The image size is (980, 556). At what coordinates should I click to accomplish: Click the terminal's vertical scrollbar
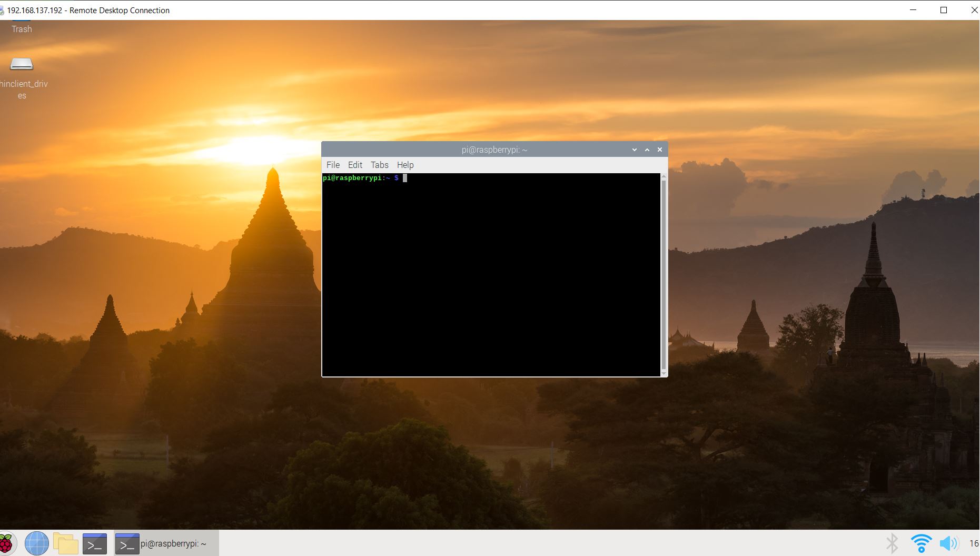pyautogui.click(x=664, y=274)
